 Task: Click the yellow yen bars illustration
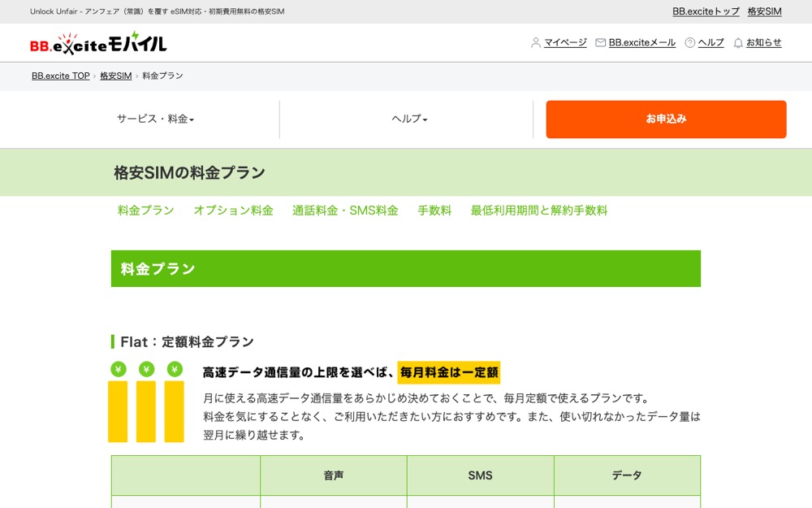[x=146, y=402]
